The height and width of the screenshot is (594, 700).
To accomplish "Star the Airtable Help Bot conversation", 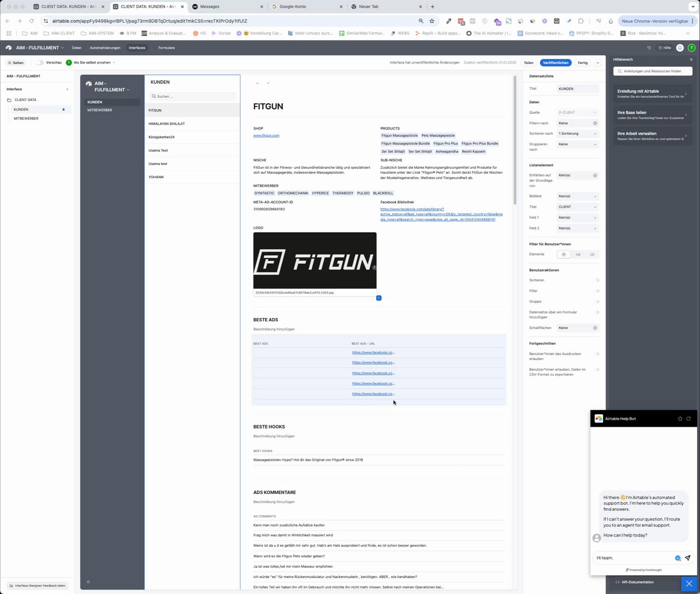I will pyautogui.click(x=680, y=419).
